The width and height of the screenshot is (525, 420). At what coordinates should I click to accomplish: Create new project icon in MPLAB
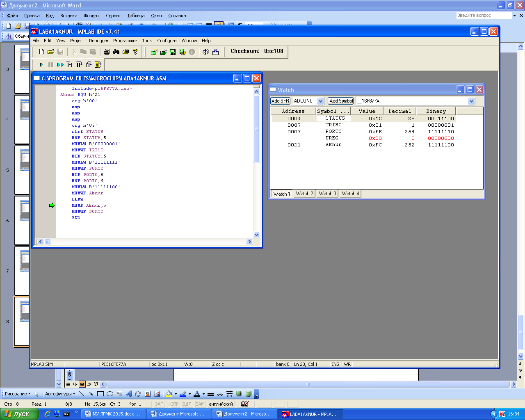153,52
